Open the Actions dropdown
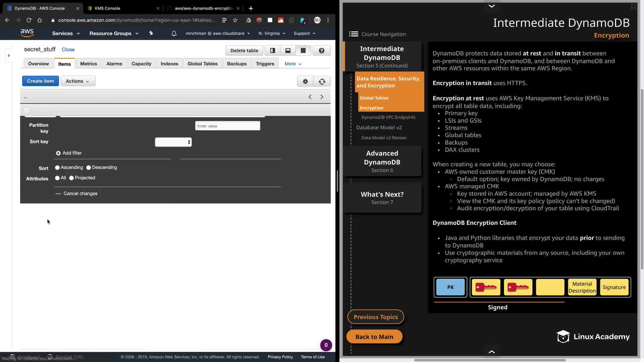Viewport: 644px width, 362px height. (78, 81)
